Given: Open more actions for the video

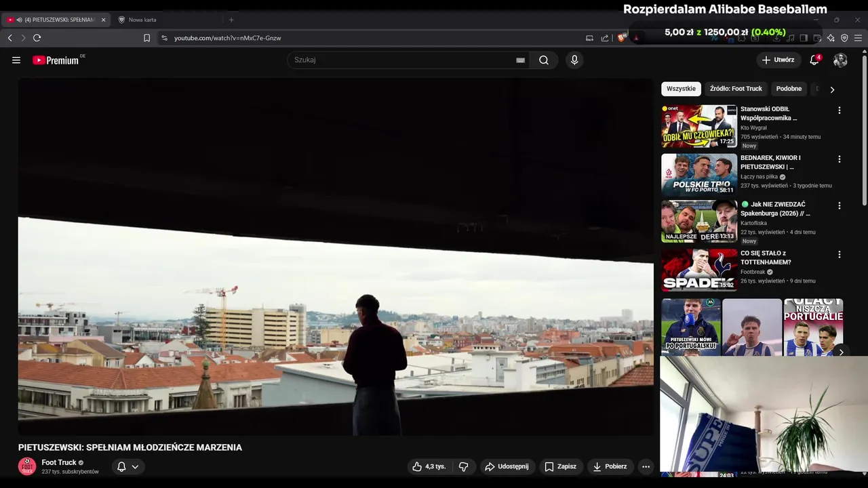Looking at the screenshot, I should [646, 466].
